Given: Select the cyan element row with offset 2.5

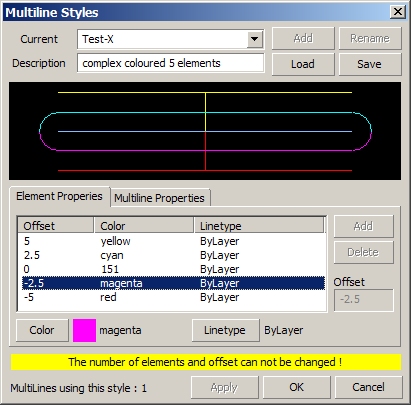Looking at the screenshot, I should pyautogui.click(x=173, y=255).
